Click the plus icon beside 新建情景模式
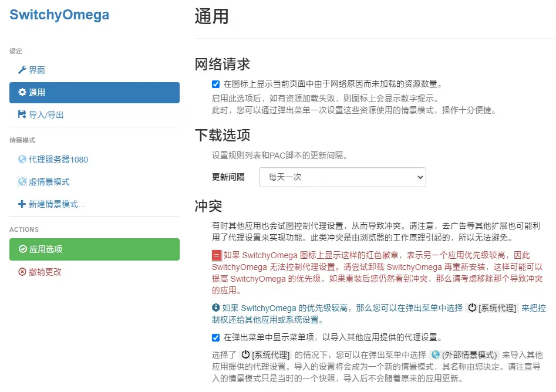The width and height of the screenshot is (556, 392). 22,204
